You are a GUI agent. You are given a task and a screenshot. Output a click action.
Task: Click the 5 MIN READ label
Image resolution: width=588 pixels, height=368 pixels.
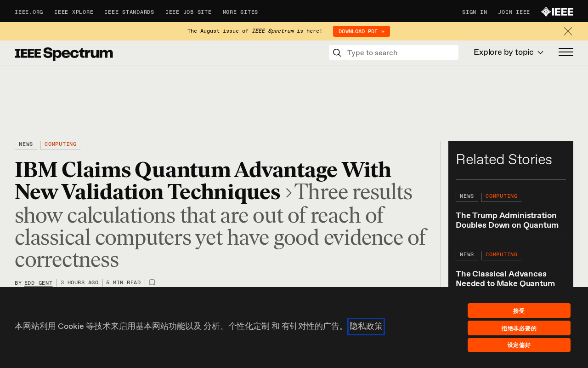124,283
